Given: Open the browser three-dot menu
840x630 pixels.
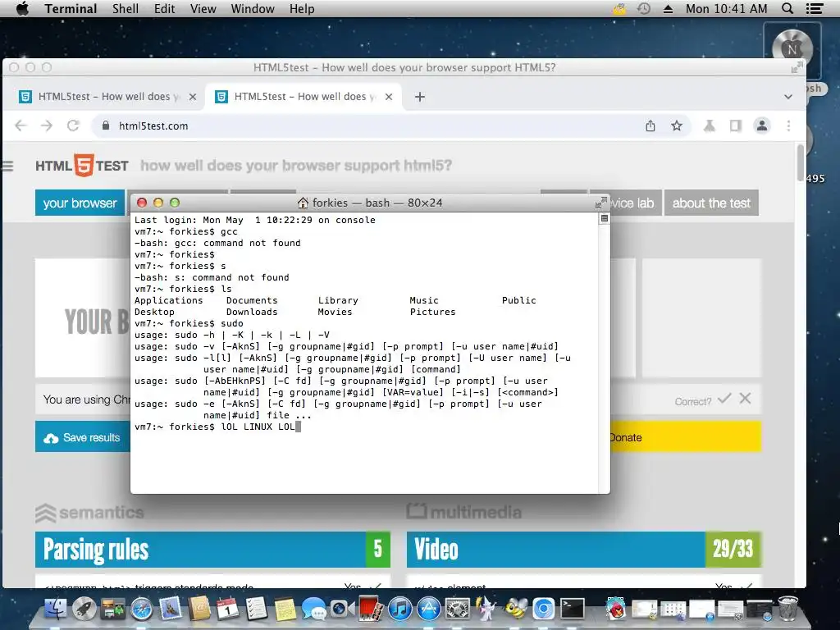Looking at the screenshot, I should [x=788, y=126].
